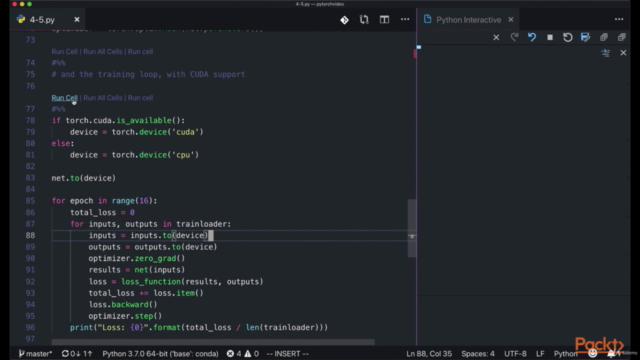Open the master* git branch selector
This screenshot has height=360, width=640.
click(x=35, y=354)
